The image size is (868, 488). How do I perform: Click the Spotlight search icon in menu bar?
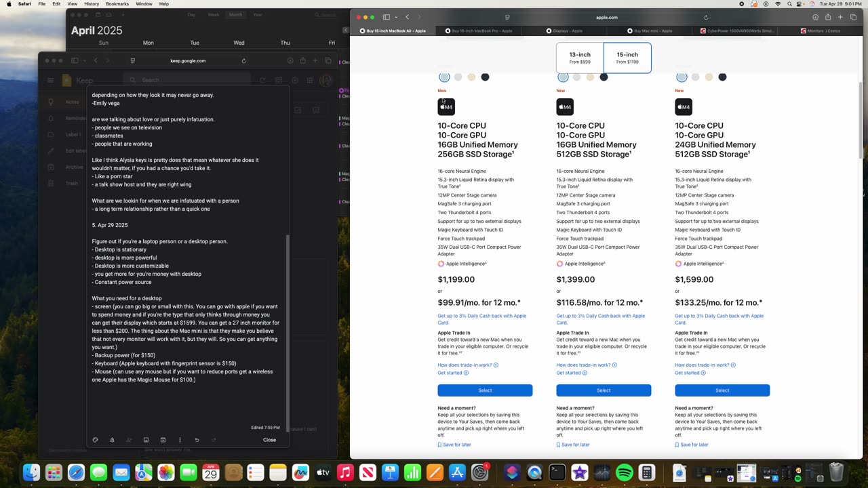click(x=790, y=4)
